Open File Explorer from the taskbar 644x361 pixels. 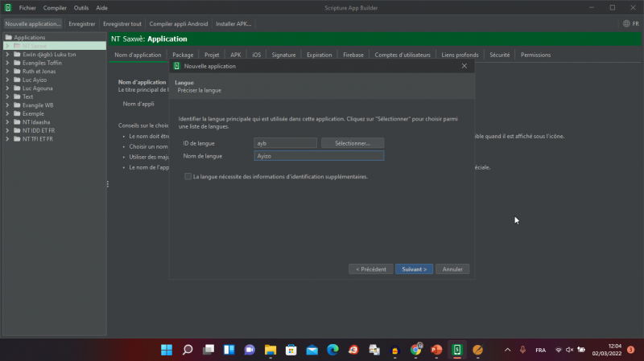(270, 350)
